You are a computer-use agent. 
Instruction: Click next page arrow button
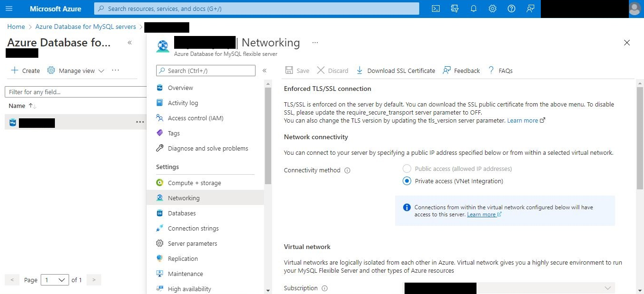[94, 280]
